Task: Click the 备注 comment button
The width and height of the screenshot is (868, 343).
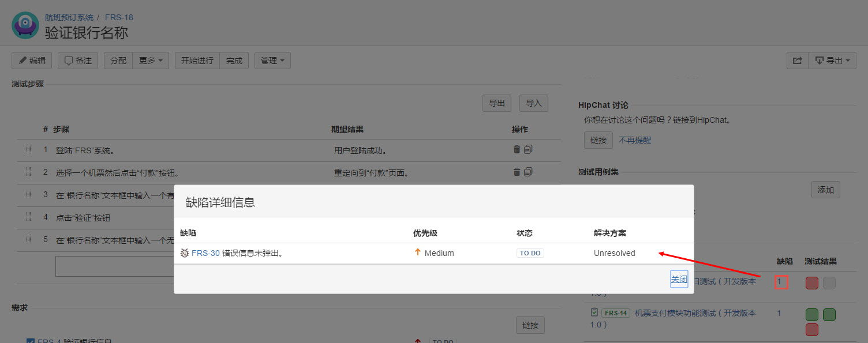Action: [78, 61]
